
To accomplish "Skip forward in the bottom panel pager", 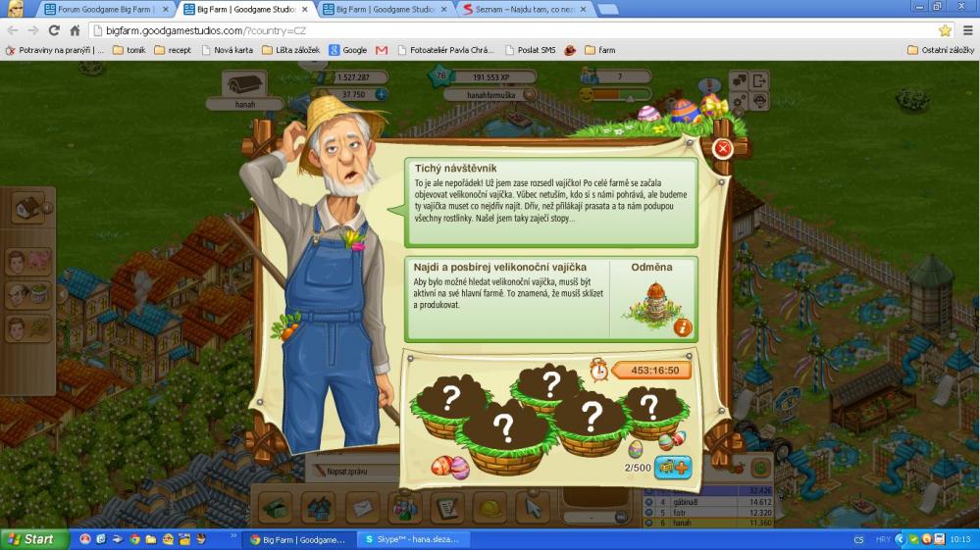I will coord(620,517).
